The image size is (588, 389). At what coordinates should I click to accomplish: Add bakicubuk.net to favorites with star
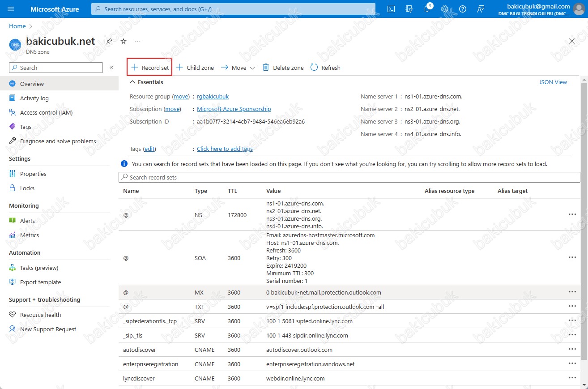click(x=124, y=41)
